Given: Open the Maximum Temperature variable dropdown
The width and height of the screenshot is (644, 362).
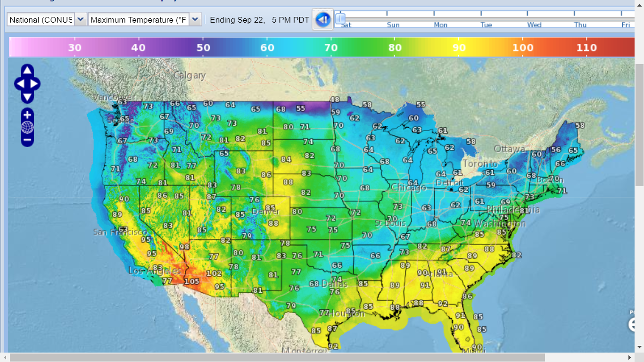Looking at the screenshot, I should [x=195, y=20].
